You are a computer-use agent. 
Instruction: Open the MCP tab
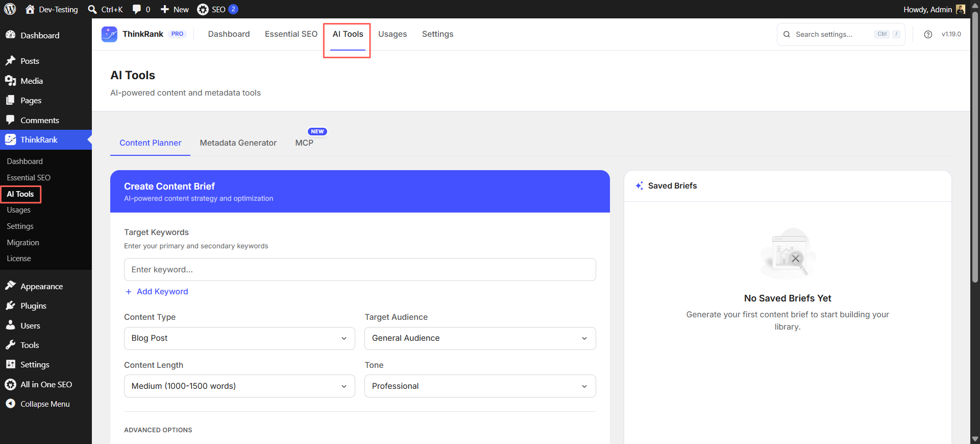(x=304, y=143)
